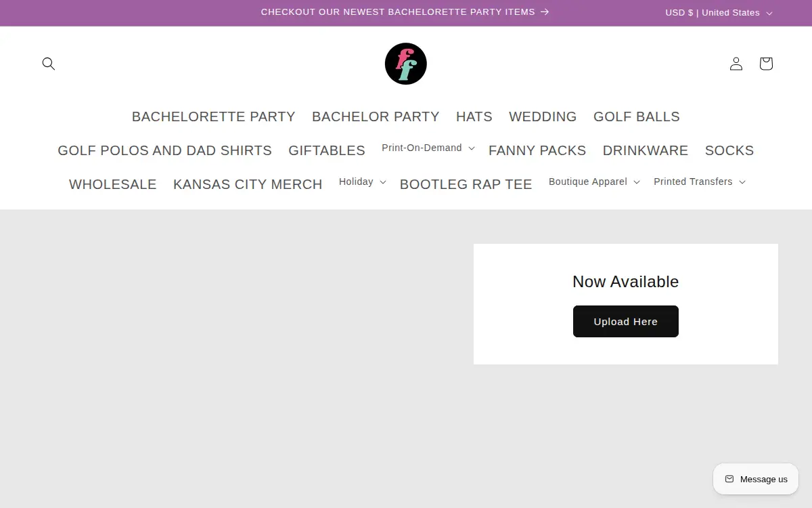Select Socks in the navigation
The height and width of the screenshot is (508, 812).
pos(729,150)
